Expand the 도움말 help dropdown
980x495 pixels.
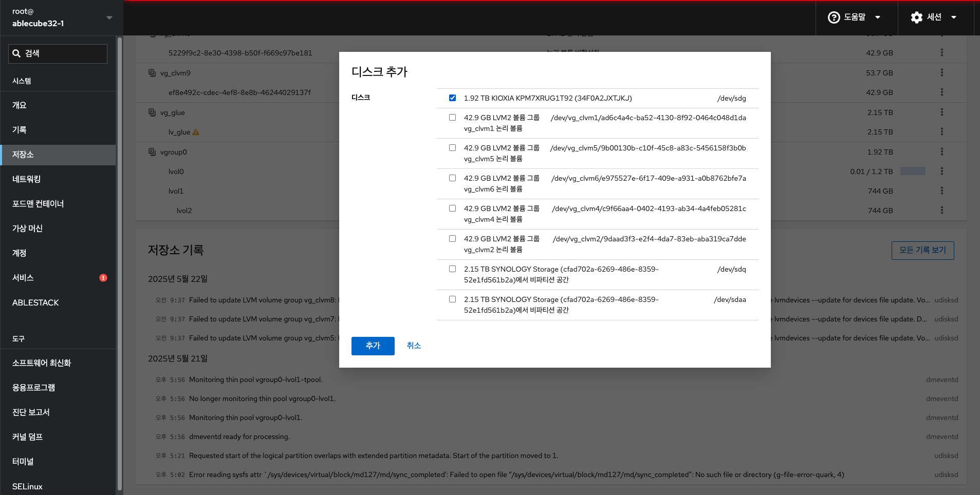(877, 17)
